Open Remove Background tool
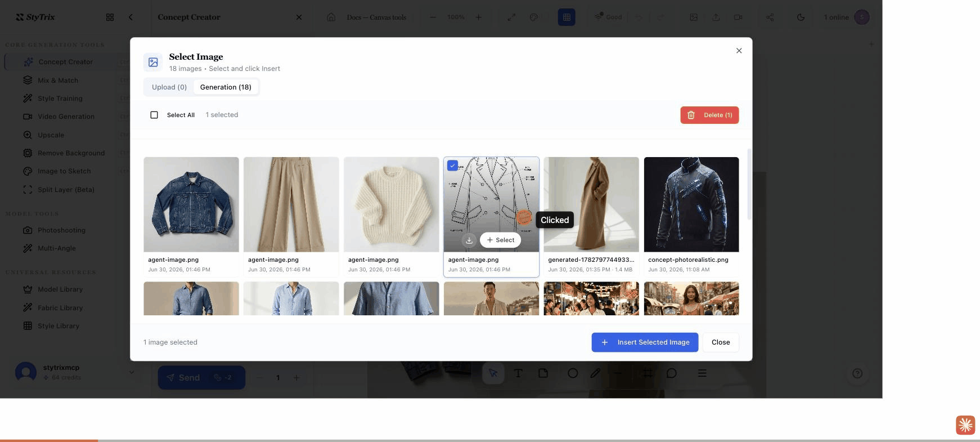Image resolution: width=980 pixels, height=442 pixels. pos(71,153)
